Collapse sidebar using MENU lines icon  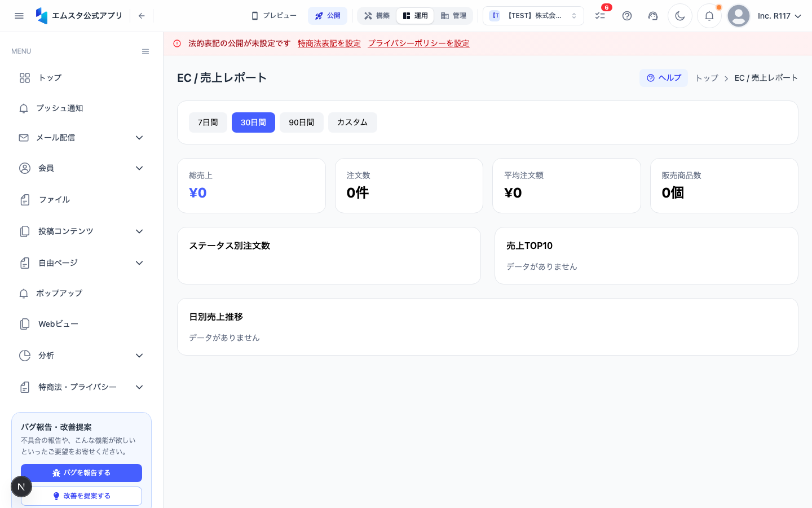coord(145,51)
